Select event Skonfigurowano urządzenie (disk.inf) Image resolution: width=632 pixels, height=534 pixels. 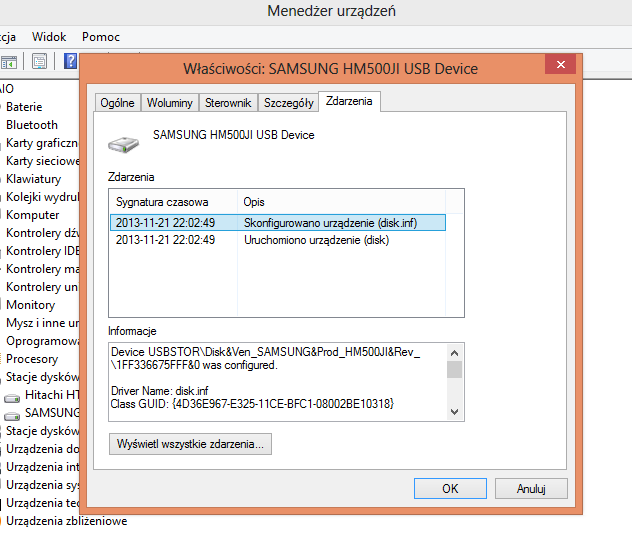point(278,222)
